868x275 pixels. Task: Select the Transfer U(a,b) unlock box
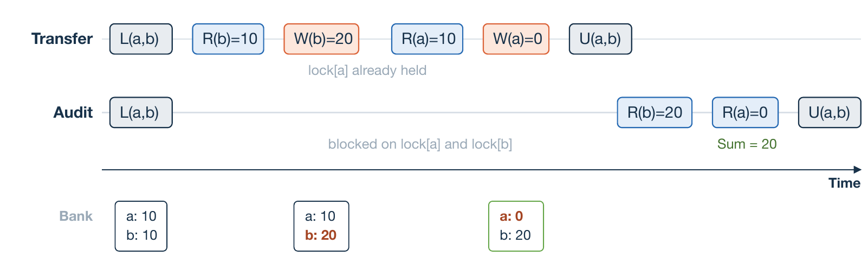coord(600,39)
